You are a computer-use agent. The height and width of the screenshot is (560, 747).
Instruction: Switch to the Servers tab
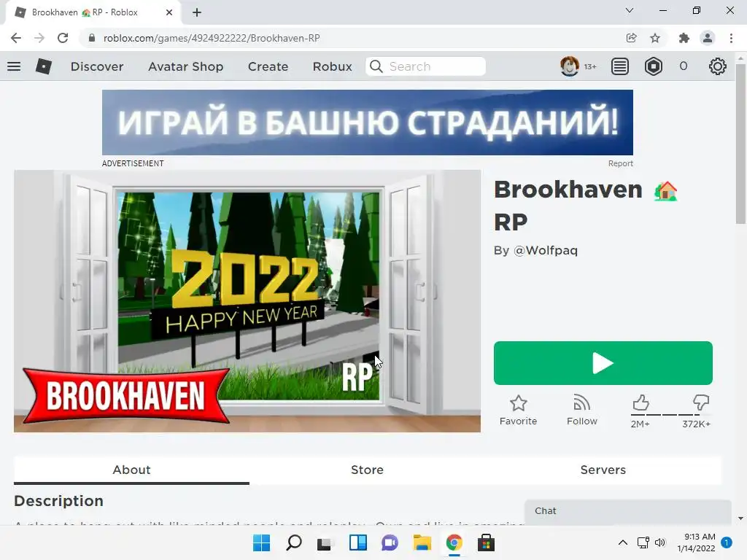[x=603, y=470]
